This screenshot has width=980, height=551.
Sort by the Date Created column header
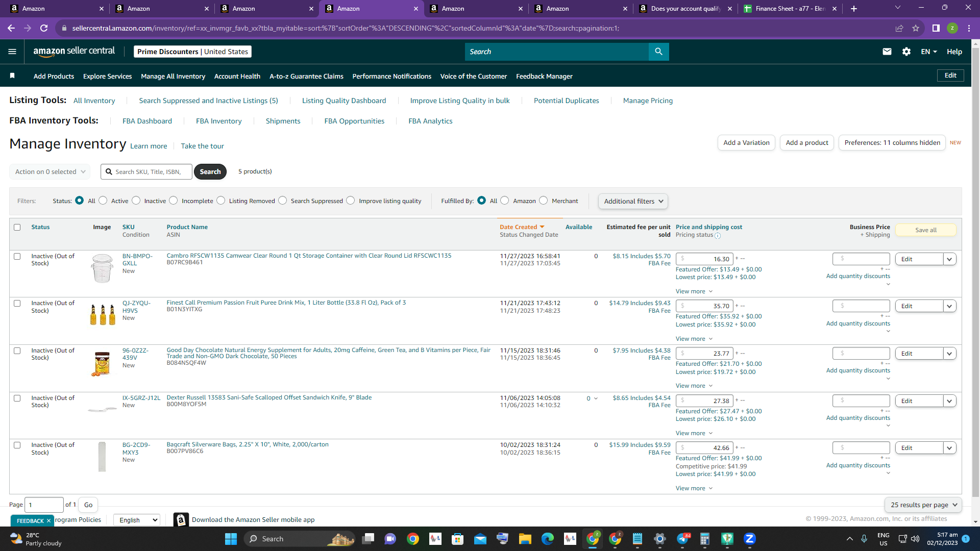pos(522,227)
